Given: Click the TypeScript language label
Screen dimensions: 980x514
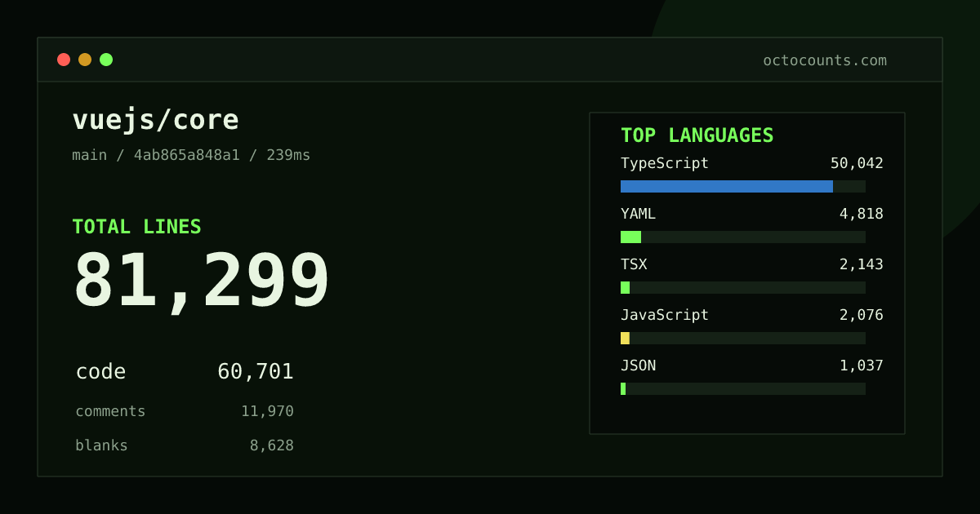Looking at the screenshot, I should (x=665, y=163).
